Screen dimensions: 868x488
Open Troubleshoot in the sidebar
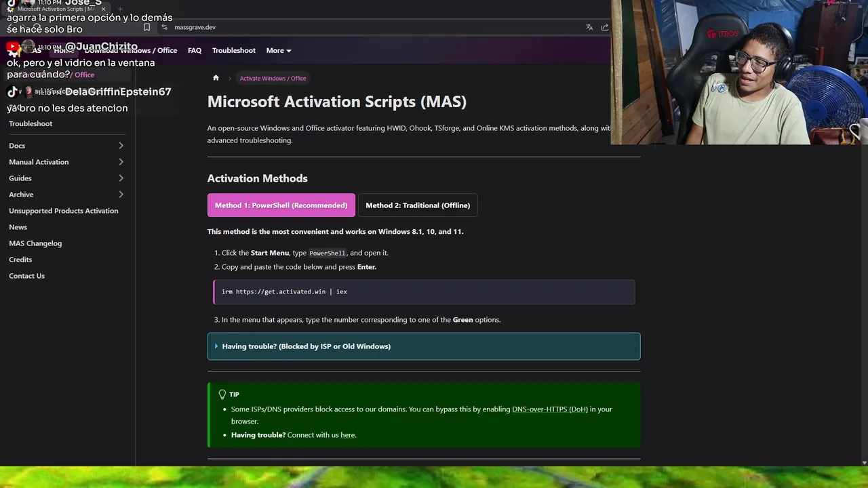click(x=31, y=123)
